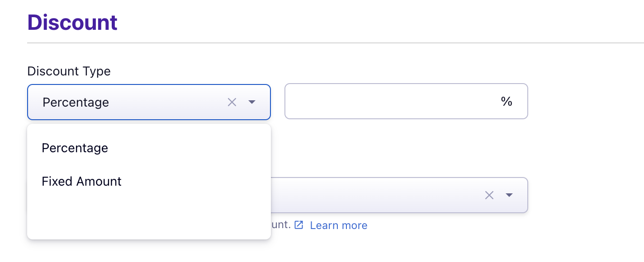Image resolution: width=644 pixels, height=262 pixels.
Task: Open the Learn more link
Action: click(339, 225)
